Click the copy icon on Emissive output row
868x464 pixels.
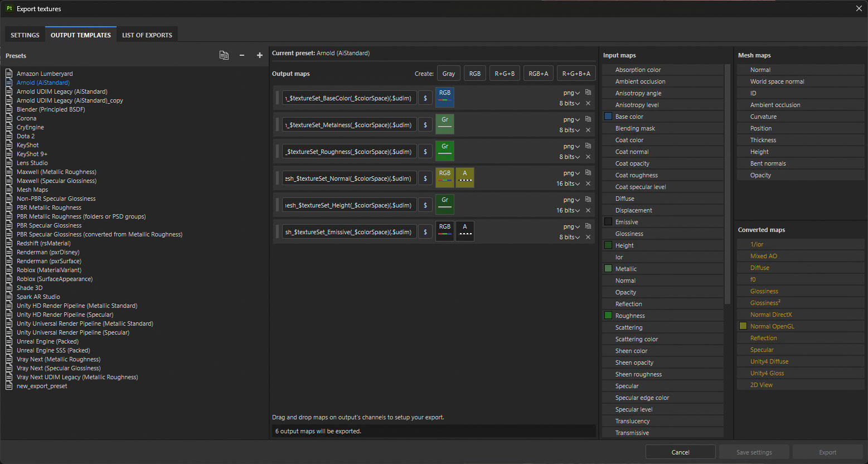pyautogui.click(x=588, y=226)
